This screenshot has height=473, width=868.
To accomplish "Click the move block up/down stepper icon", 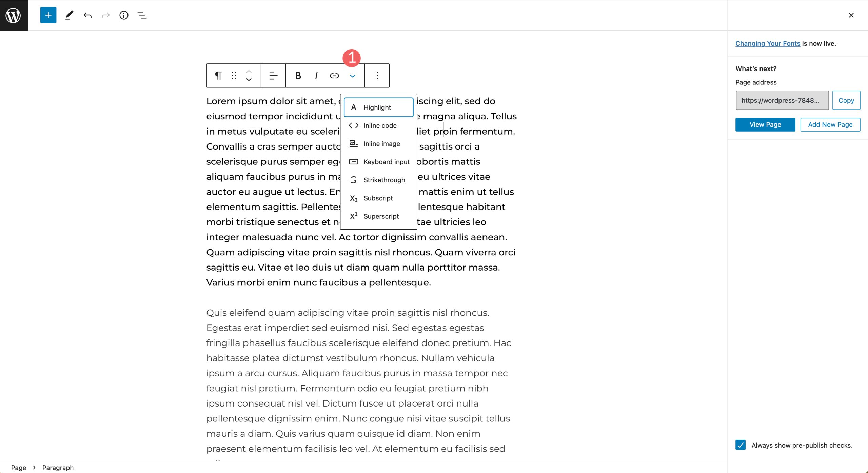I will click(x=249, y=76).
